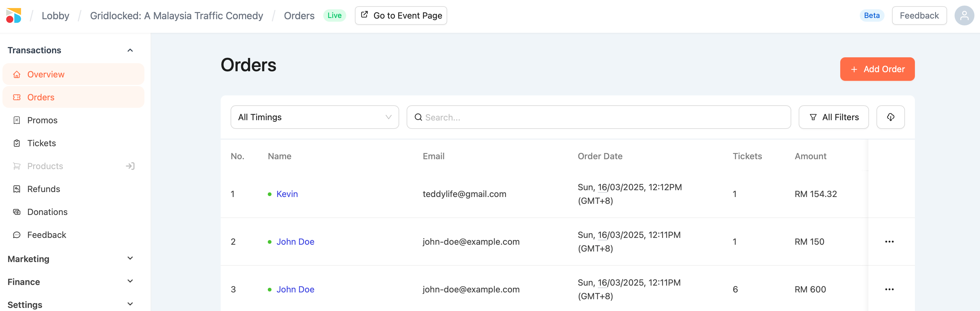This screenshot has height=311, width=980.
Task: Open the user profile avatar menu
Action: [x=964, y=15]
